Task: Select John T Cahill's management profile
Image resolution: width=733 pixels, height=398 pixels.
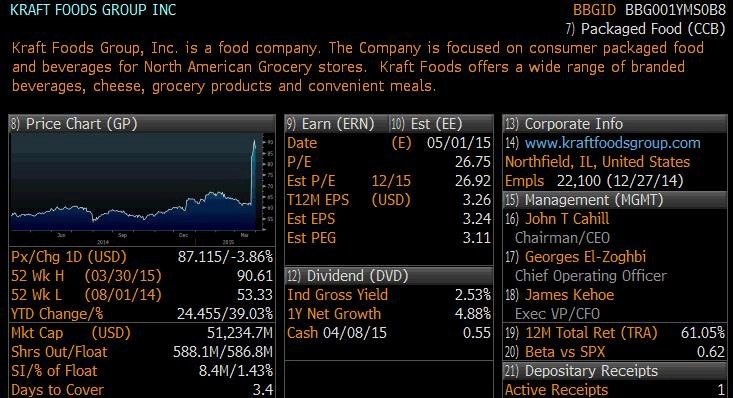Action: pos(567,219)
